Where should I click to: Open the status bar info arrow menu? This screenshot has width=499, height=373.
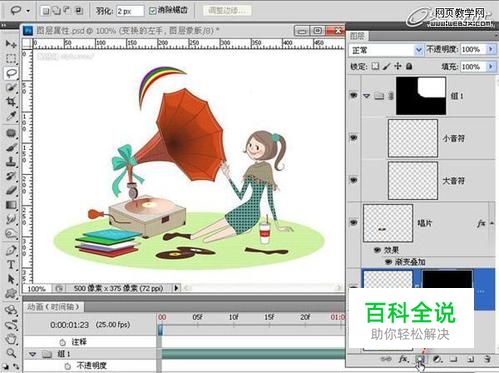(x=176, y=288)
